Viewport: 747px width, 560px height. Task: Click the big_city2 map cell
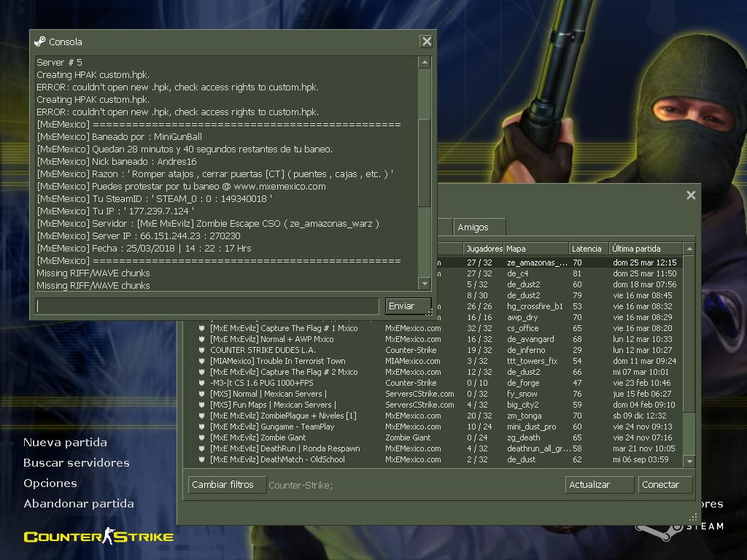(x=522, y=405)
